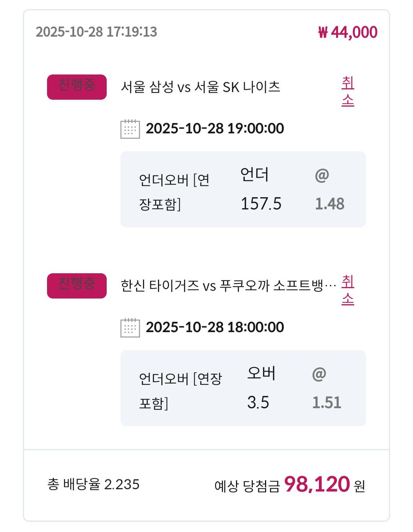
Task: Open the 서울 삼성 vs 서울 SK 나이츠 match title
Action: (200, 87)
